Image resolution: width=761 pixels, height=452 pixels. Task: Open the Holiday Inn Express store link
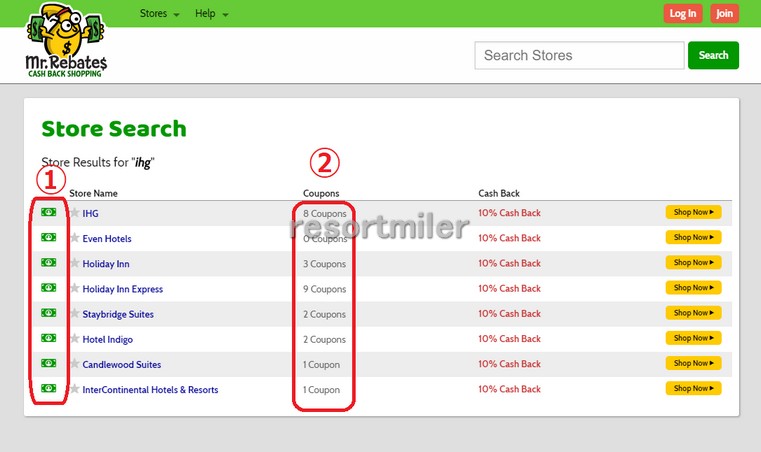coord(122,289)
